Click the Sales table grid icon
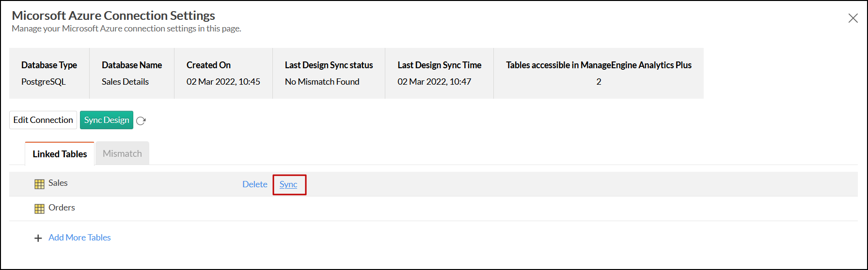The height and width of the screenshot is (270, 868). (x=39, y=184)
